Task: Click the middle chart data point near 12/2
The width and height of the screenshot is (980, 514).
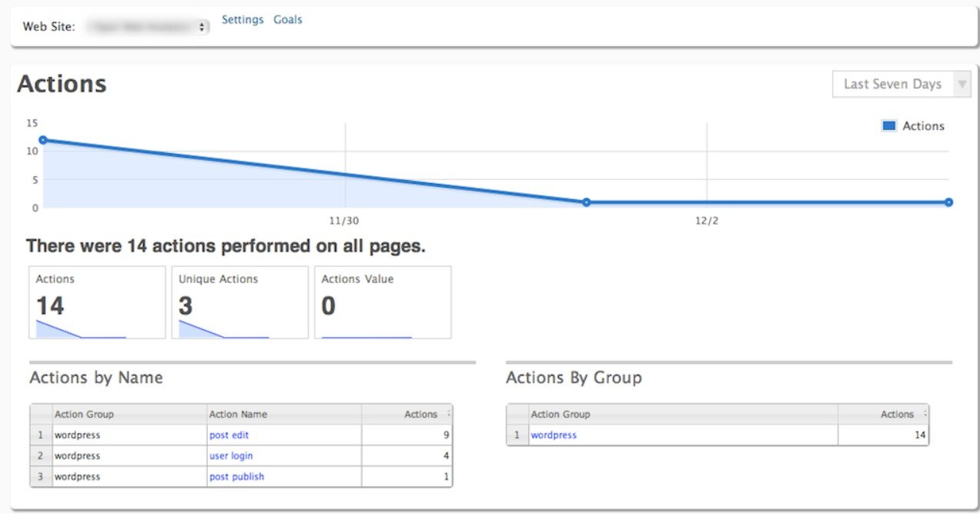Action: [586, 202]
